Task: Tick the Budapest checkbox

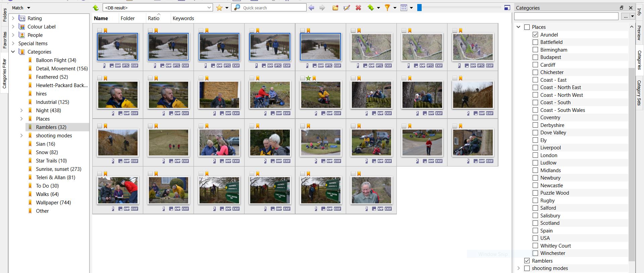Action: pos(535,57)
